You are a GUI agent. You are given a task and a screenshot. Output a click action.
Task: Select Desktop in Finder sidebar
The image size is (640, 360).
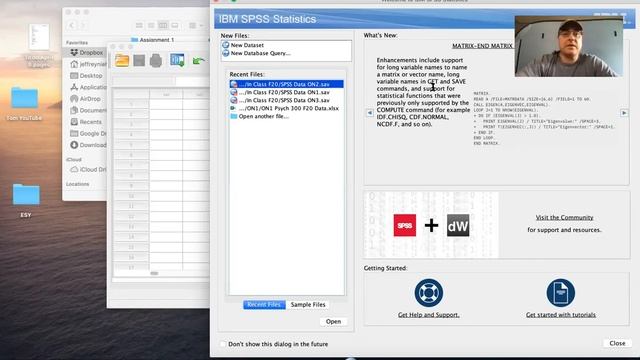[86, 76]
